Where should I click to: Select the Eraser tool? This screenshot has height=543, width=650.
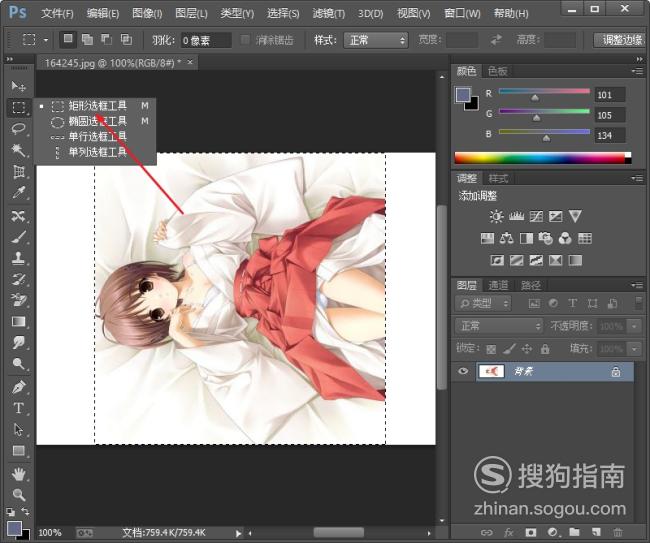pos(18,300)
